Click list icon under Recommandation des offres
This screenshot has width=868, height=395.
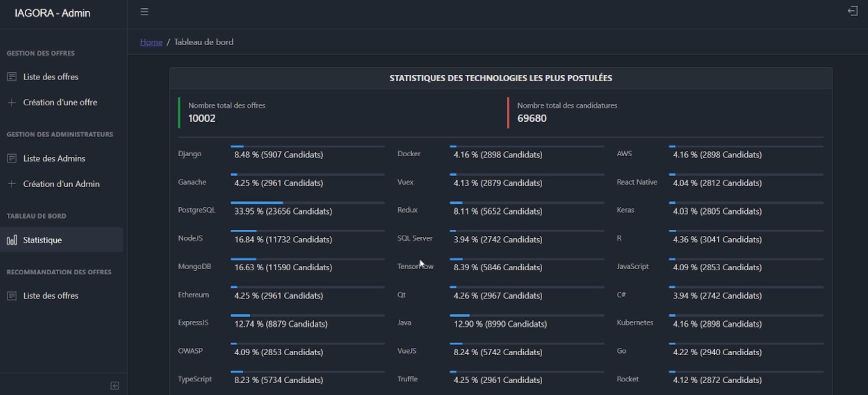(12, 296)
